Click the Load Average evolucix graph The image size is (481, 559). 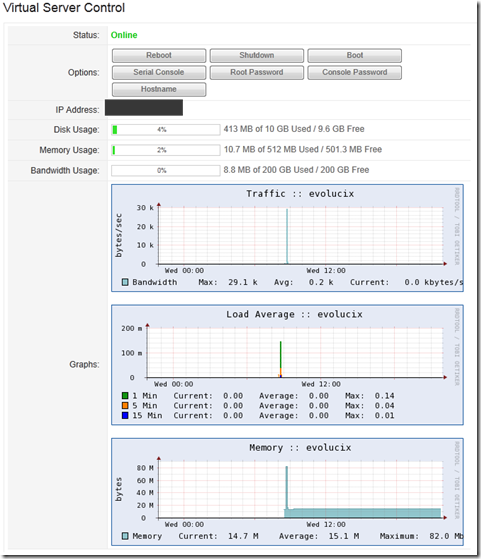point(287,365)
